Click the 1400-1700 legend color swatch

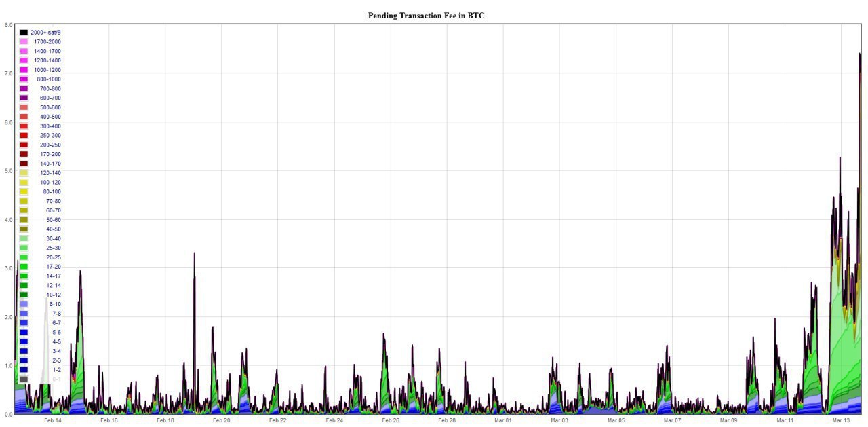coord(24,52)
